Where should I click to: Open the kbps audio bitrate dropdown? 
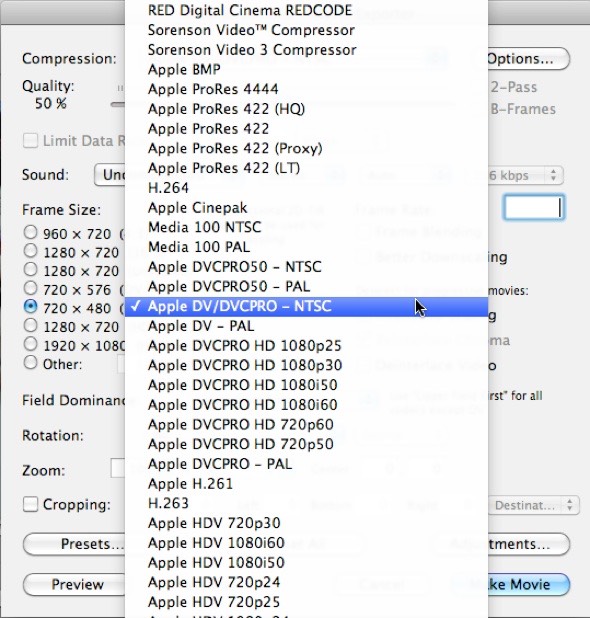pos(526,175)
